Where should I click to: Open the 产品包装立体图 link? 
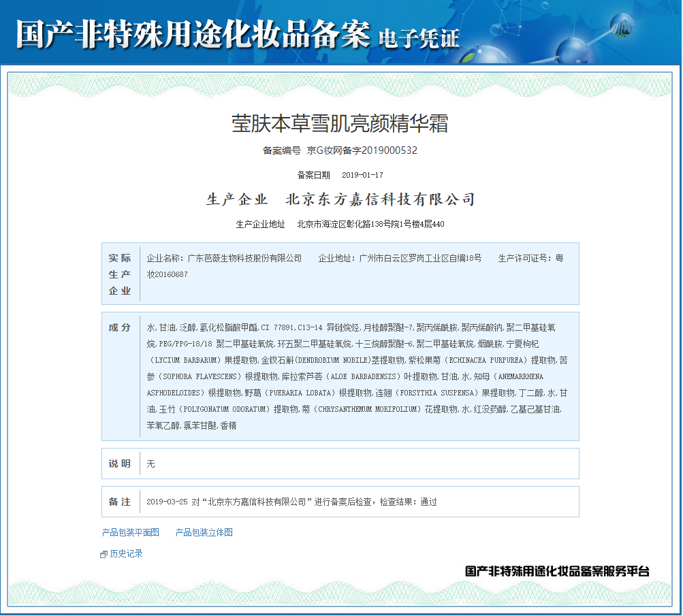204,532
